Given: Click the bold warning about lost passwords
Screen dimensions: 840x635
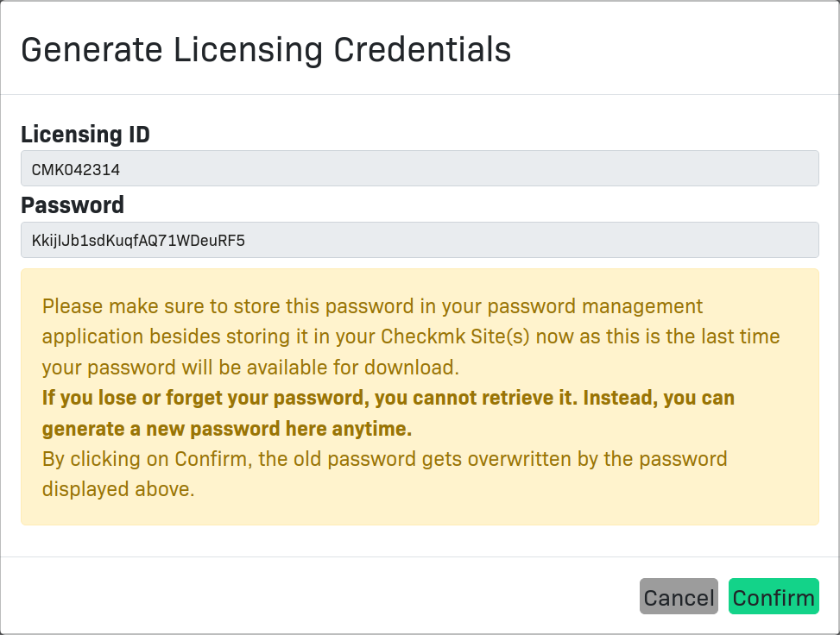Looking at the screenshot, I should pos(388,412).
